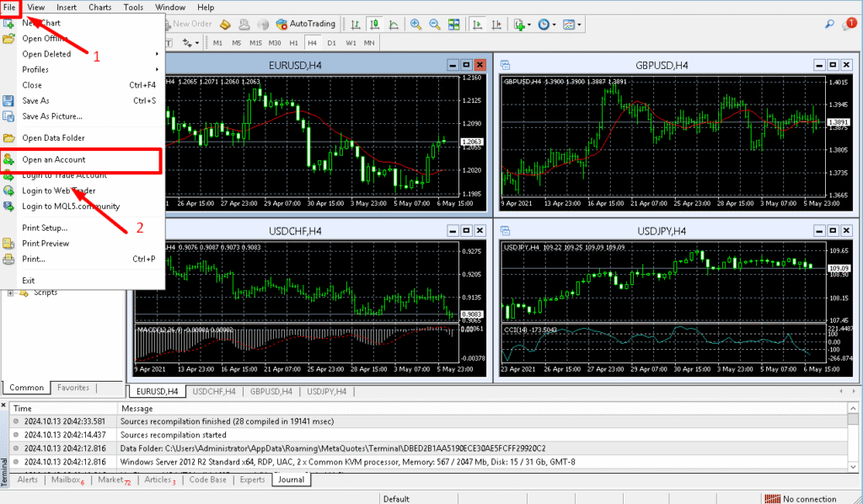Image resolution: width=863 pixels, height=504 pixels.
Task: Click the printer icon beside Print...
Action: tap(8, 259)
